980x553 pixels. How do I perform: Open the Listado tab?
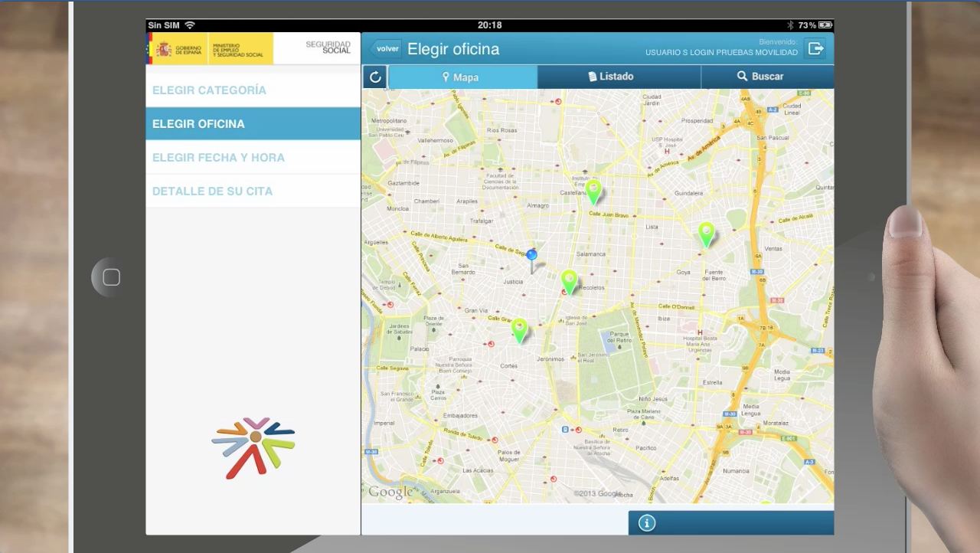pyautogui.click(x=619, y=77)
